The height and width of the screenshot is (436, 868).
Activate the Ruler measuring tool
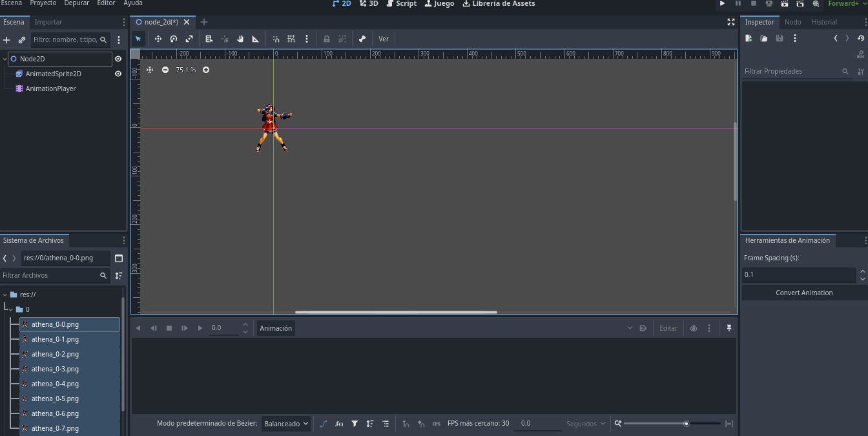click(256, 39)
